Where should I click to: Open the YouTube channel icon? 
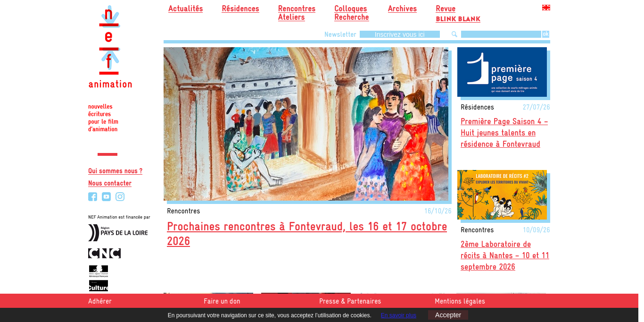point(106,197)
